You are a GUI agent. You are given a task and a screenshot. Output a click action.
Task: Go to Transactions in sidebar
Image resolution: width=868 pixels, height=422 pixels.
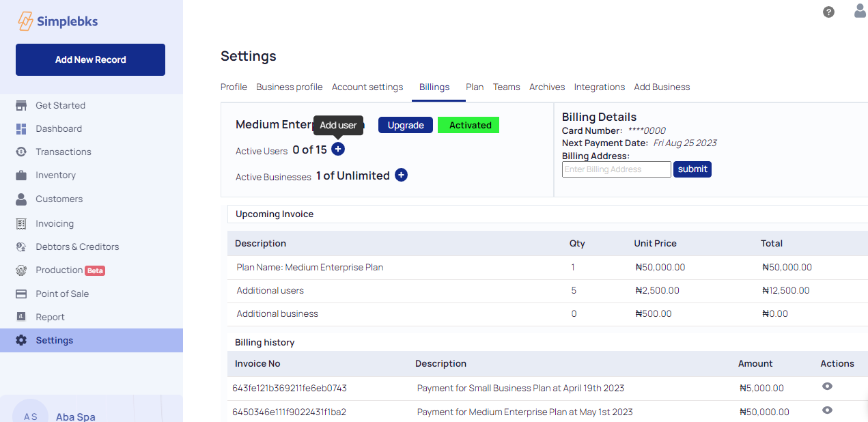(x=63, y=152)
